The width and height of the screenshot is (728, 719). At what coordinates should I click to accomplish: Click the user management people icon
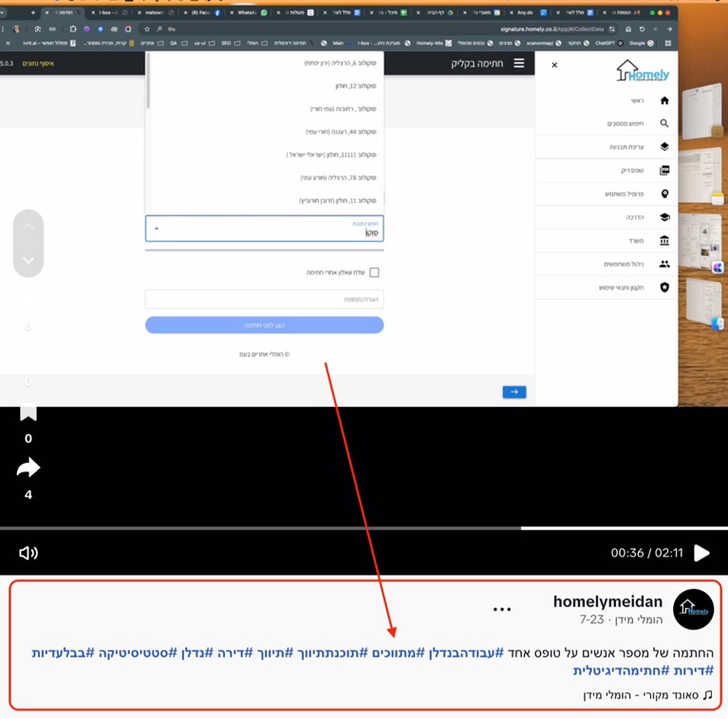[x=664, y=264]
